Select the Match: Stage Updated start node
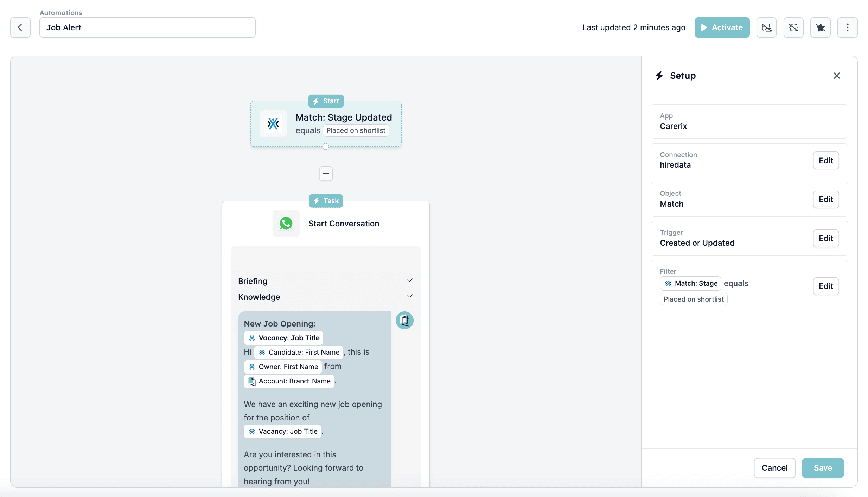Screen dimensions: 868x497 point(326,124)
